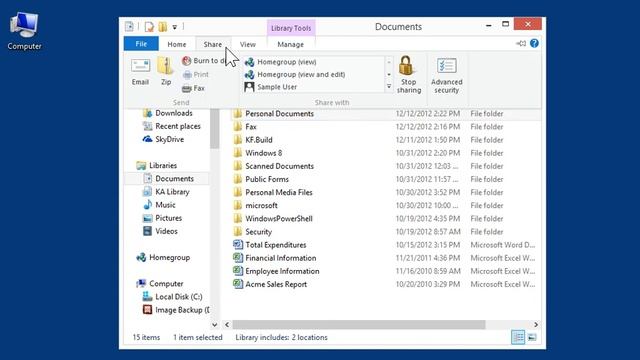Open Advanced security settings
The image size is (640, 360).
click(x=447, y=76)
